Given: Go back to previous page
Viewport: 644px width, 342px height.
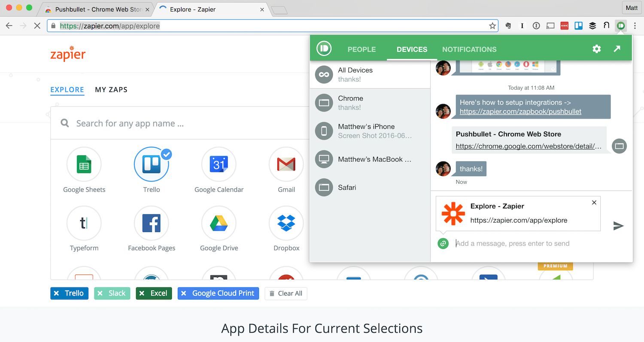Looking at the screenshot, I should tap(9, 26).
